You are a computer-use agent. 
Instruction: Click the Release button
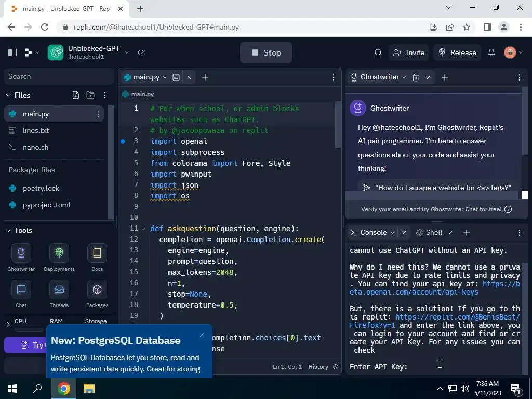pos(457,52)
